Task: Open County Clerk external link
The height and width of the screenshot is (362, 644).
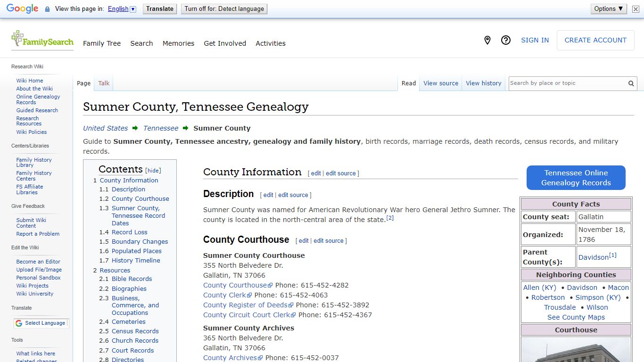Action: [227, 295]
